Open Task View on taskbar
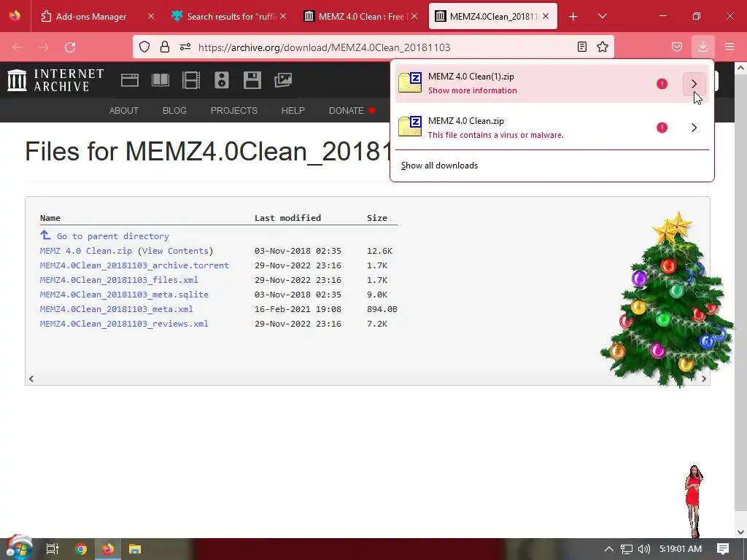The width and height of the screenshot is (747, 560). click(53, 549)
